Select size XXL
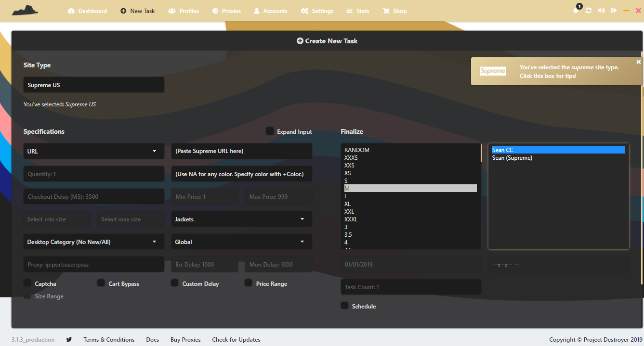Viewport: 644px width, 346px height. (410, 212)
